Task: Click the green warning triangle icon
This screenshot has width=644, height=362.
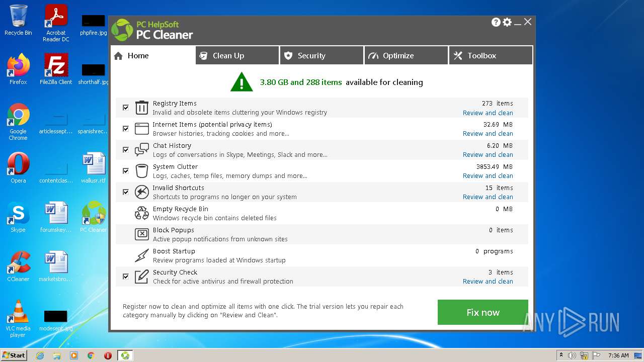Action: (242, 82)
